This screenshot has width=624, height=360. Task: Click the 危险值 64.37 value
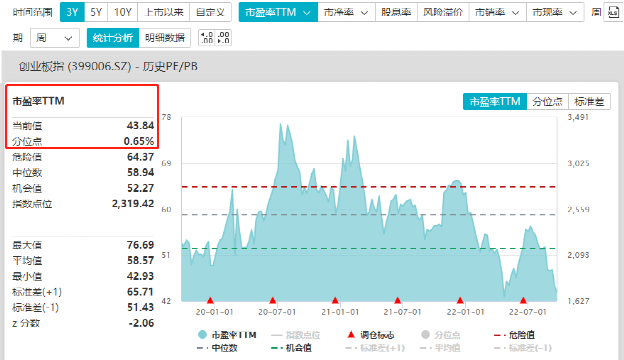140,157
